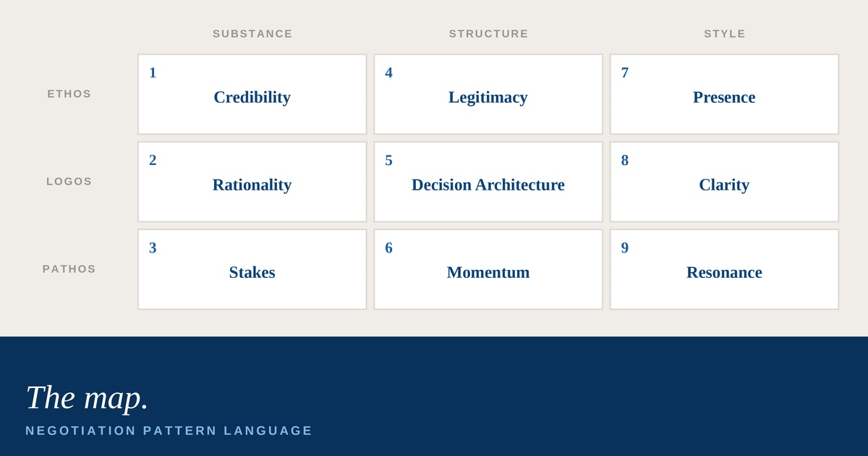
Task: Click the Presence card
Action: [724, 94]
